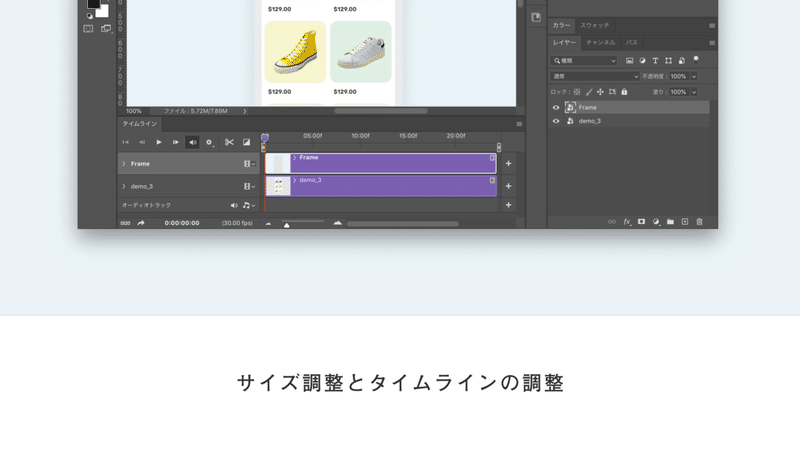The image size is (800, 450).
Task: Open the layer filter type dropdown
Action: pyautogui.click(x=584, y=61)
